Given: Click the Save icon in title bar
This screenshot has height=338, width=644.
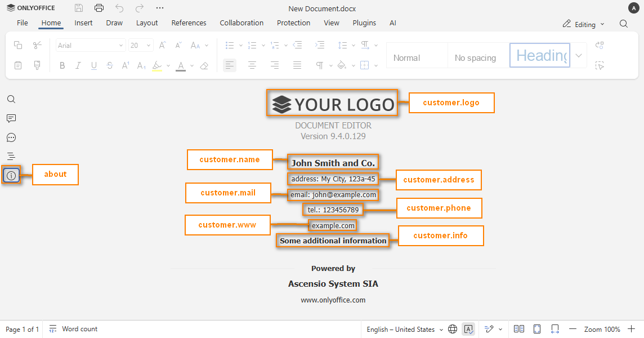Looking at the screenshot, I should click(x=79, y=8).
